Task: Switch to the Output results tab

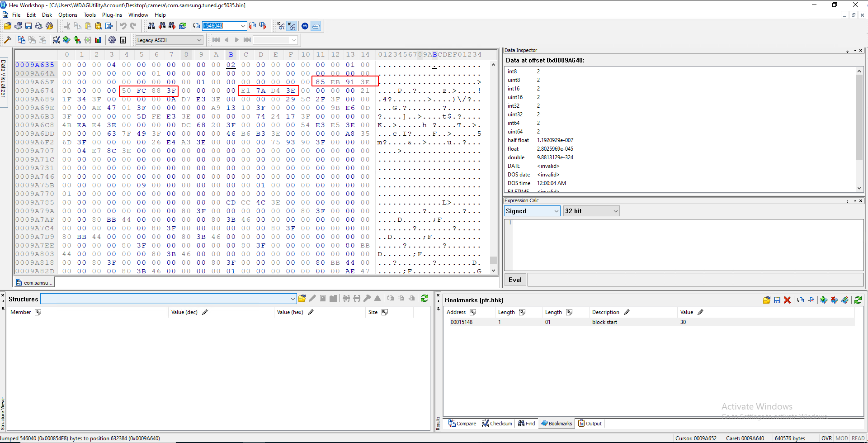Action: click(x=590, y=424)
